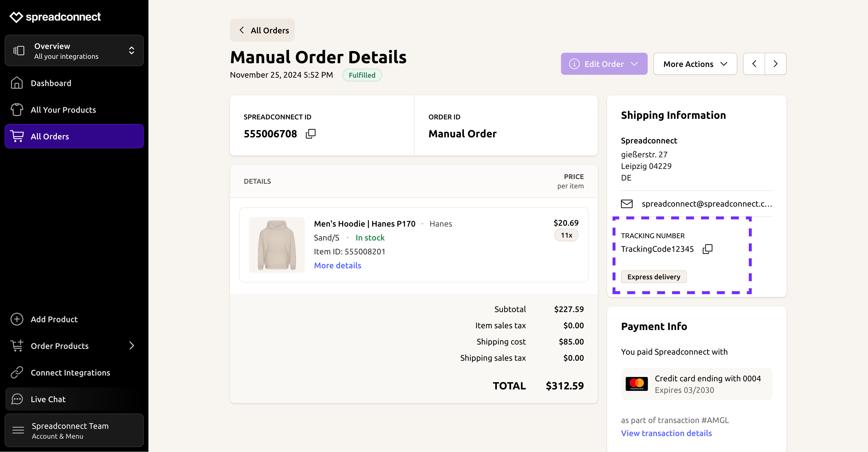Click the Spreadconnect heart logo
The width and height of the screenshot is (868, 452).
click(x=16, y=17)
